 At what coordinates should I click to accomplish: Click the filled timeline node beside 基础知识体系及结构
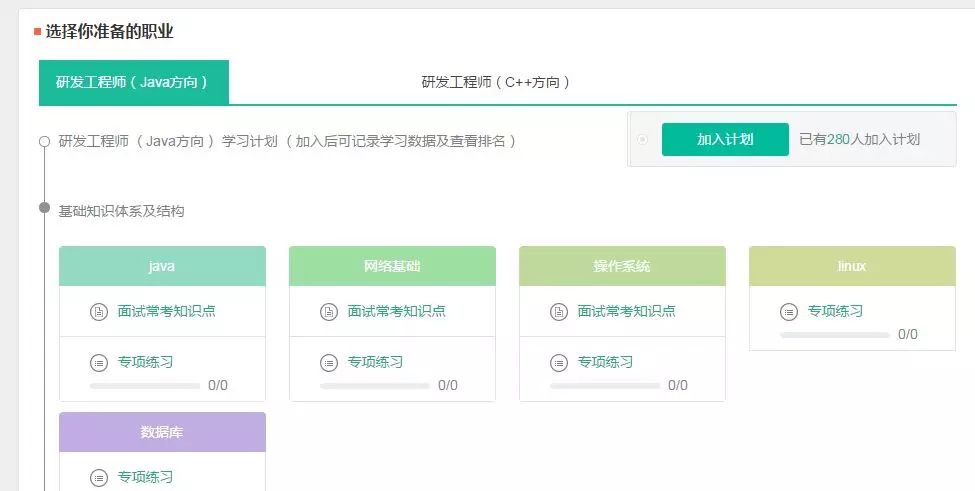pos(44,208)
